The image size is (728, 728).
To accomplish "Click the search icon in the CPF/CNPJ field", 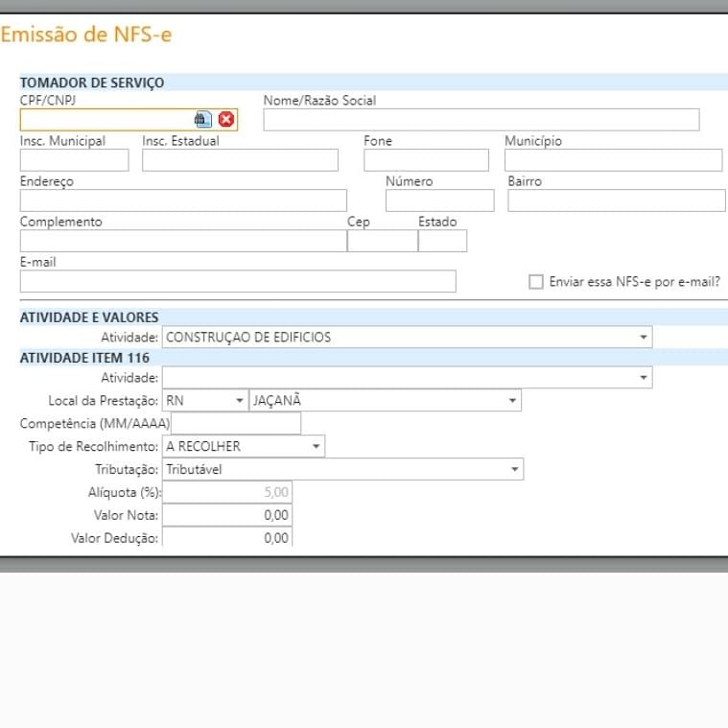I will click(203, 119).
